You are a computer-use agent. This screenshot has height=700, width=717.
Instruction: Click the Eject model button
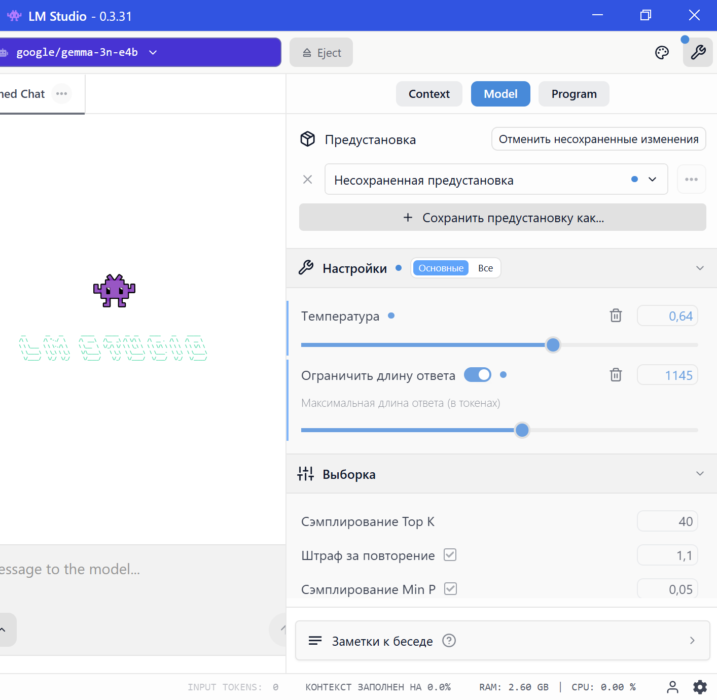(x=321, y=53)
